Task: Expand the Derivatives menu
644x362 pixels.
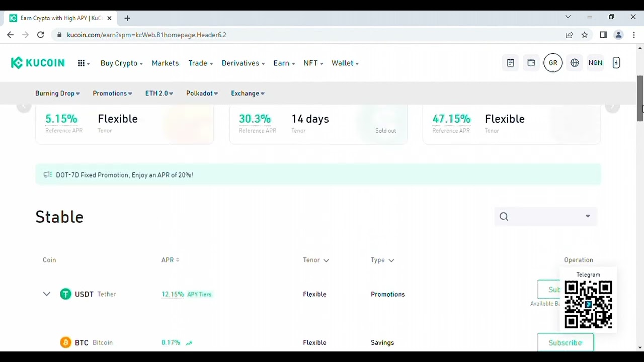Action: [243, 63]
